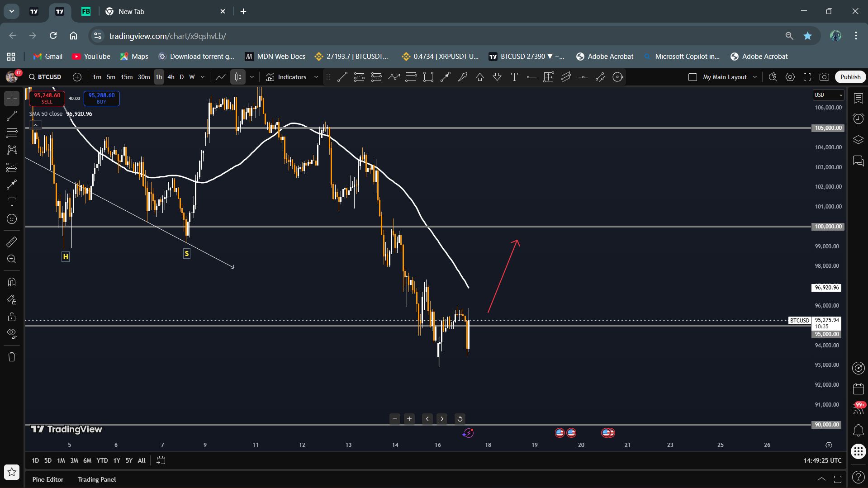Take a snapshot with the camera icon

click(x=824, y=77)
